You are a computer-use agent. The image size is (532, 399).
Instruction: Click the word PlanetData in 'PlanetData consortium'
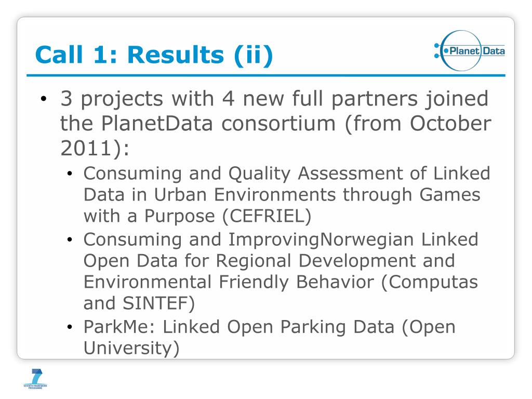coord(157,123)
